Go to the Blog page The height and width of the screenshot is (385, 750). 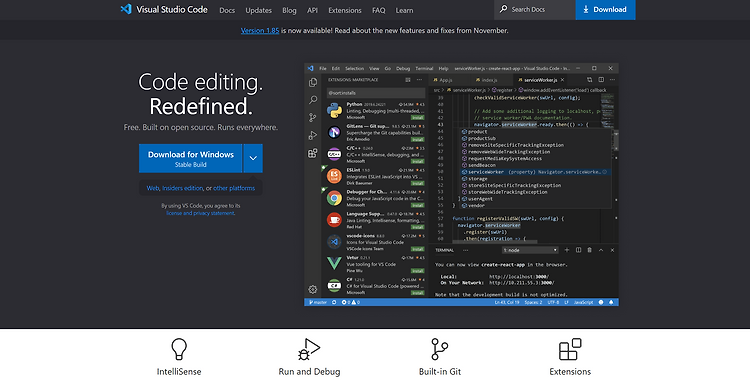click(x=289, y=10)
